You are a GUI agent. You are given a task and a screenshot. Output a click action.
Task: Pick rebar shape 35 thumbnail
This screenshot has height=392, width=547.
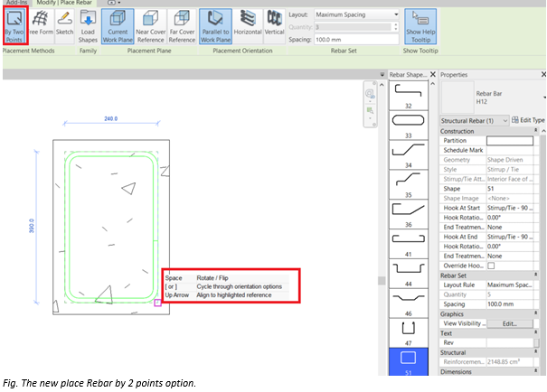[x=408, y=184]
